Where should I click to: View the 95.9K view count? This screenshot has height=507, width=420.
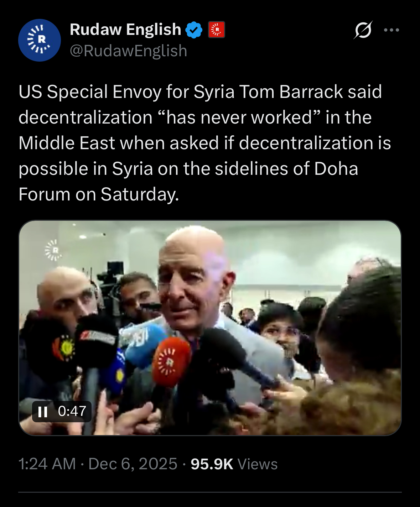coord(212,464)
